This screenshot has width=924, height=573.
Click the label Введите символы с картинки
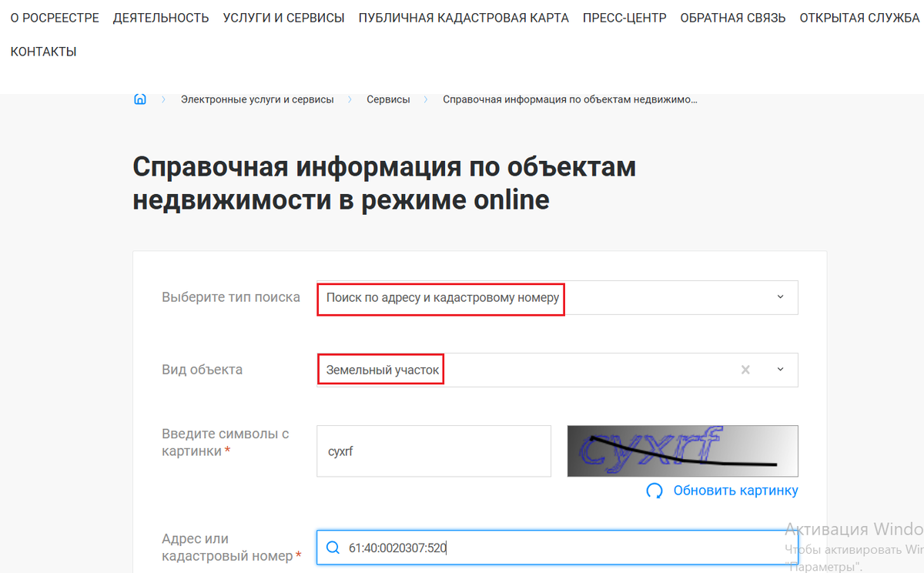(226, 442)
